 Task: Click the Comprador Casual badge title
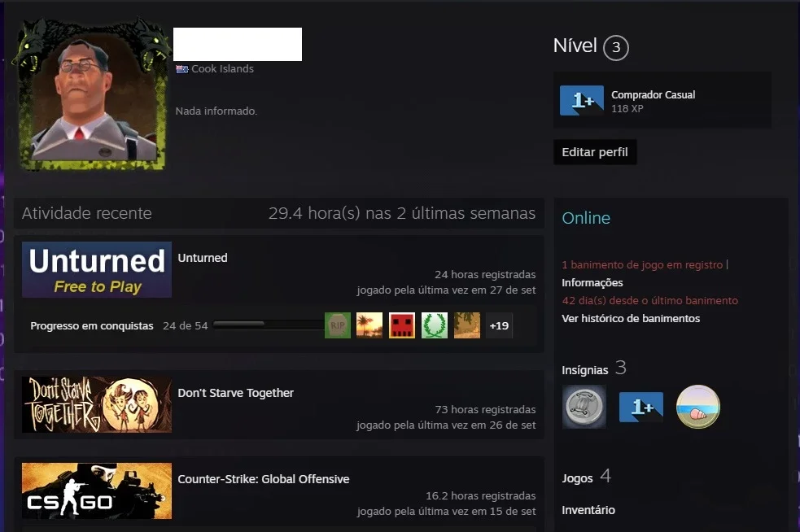coord(653,95)
